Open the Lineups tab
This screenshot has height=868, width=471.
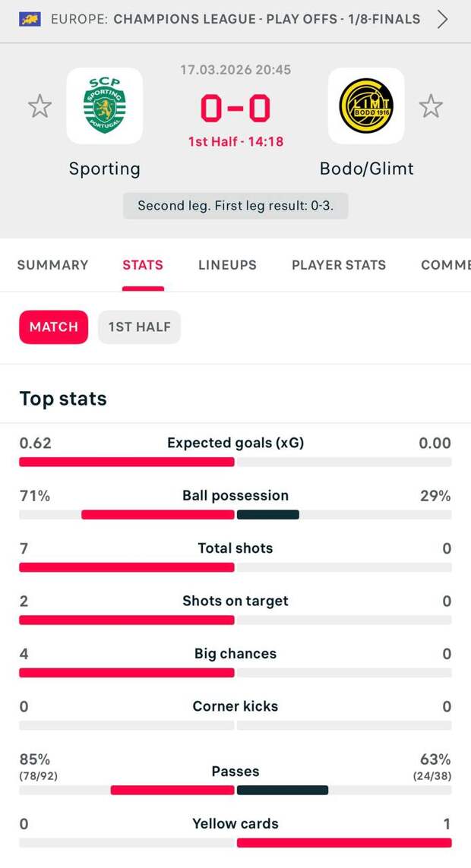227,265
